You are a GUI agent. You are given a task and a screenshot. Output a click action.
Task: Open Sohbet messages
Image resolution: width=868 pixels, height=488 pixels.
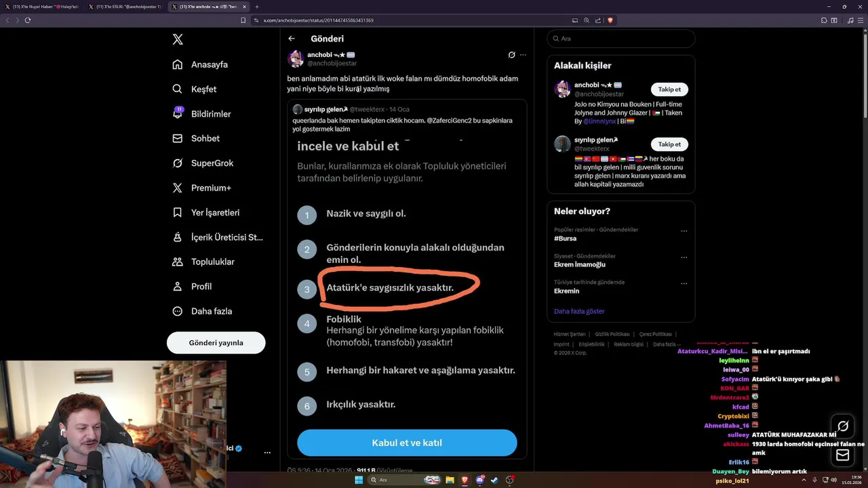196,138
